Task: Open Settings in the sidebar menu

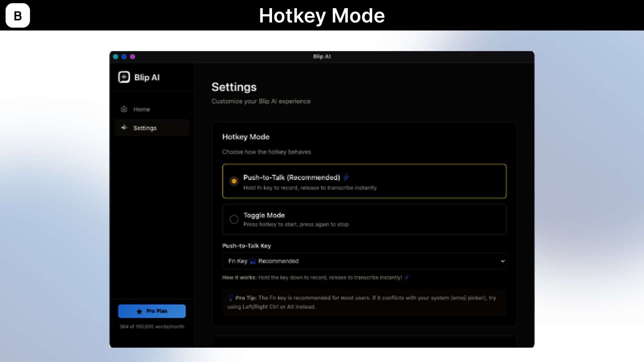Action: [x=145, y=128]
